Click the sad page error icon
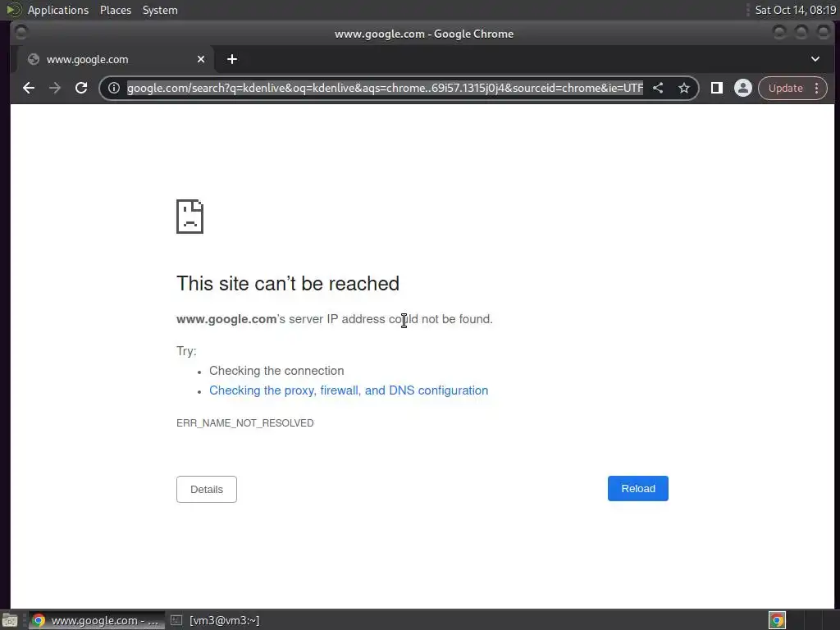 click(189, 217)
